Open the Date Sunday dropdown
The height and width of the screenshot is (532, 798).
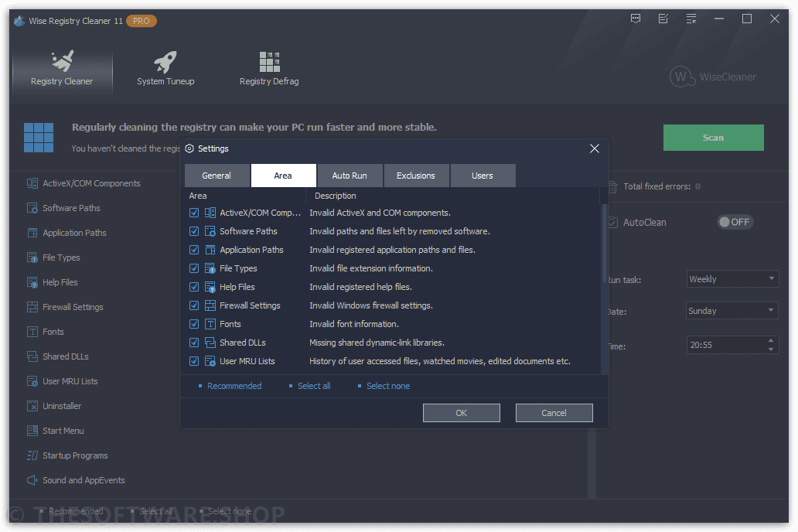point(732,311)
